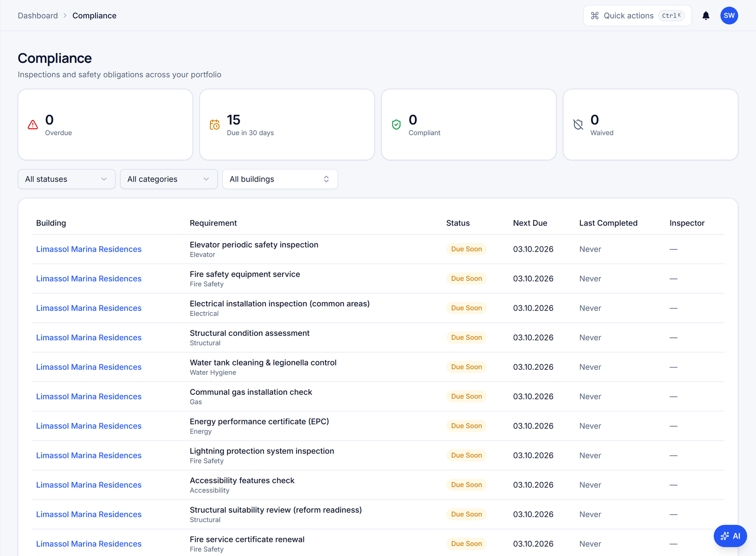Image resolution: width=756 pixels, height=556 pixels.
Task: Click 'Fire service certificate renewal' requirement
Action: coord(247,539)
